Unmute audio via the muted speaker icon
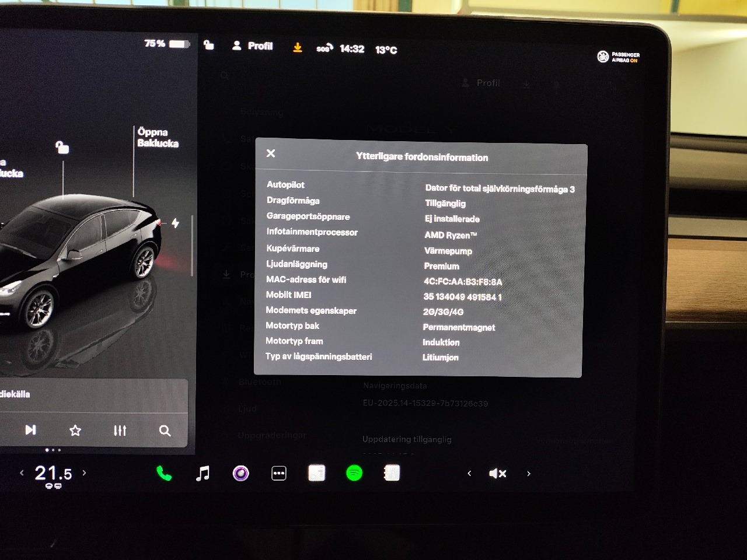The width and height of the screenshot is (747, 560). [497, 474]
